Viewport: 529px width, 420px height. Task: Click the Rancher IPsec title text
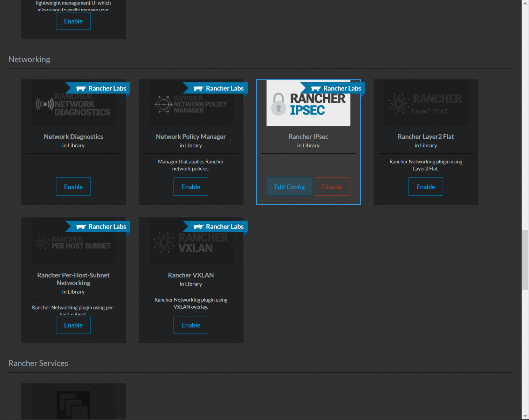click(x=308, y=136)
